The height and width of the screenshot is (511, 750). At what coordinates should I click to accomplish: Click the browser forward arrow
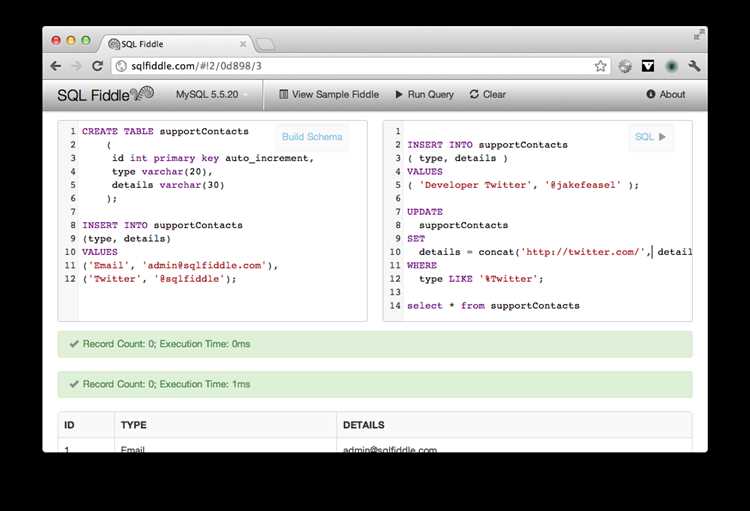pos(77,66)
